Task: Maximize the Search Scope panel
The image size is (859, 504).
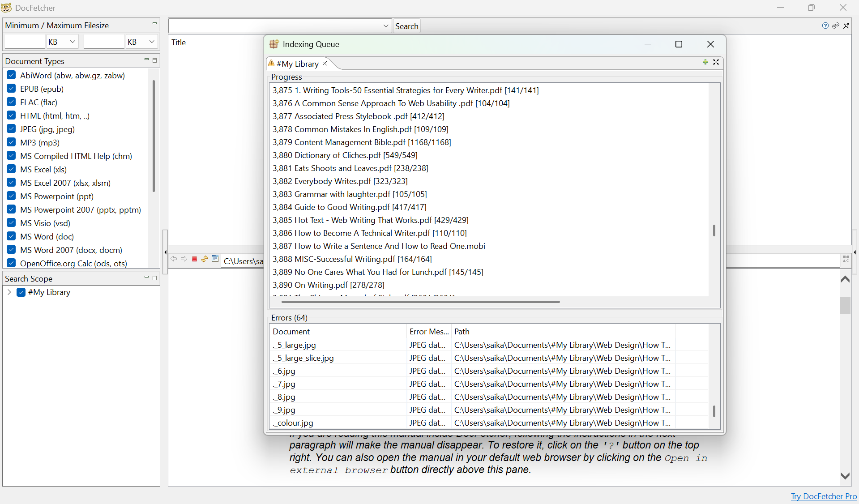Action: (x=155, y=278)
